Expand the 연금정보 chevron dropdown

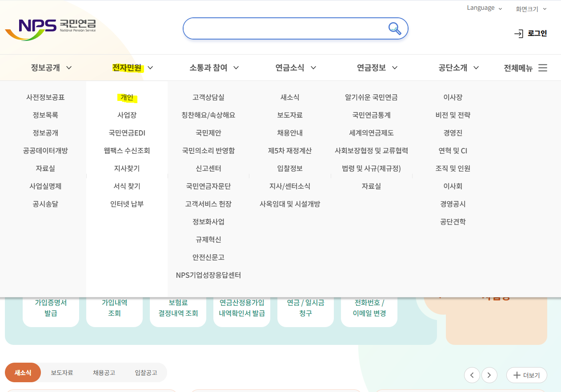click(395, 68)
